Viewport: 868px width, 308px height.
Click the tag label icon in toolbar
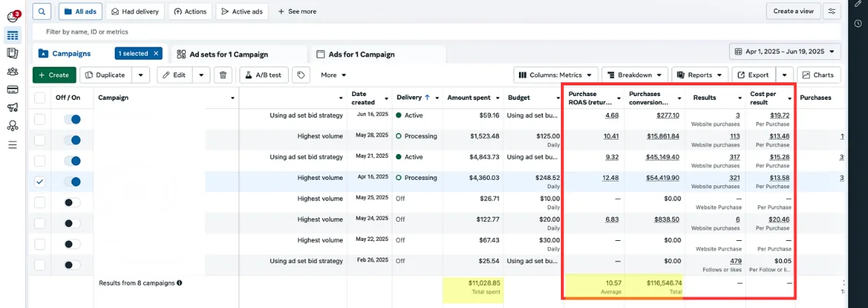pos(300,75)
